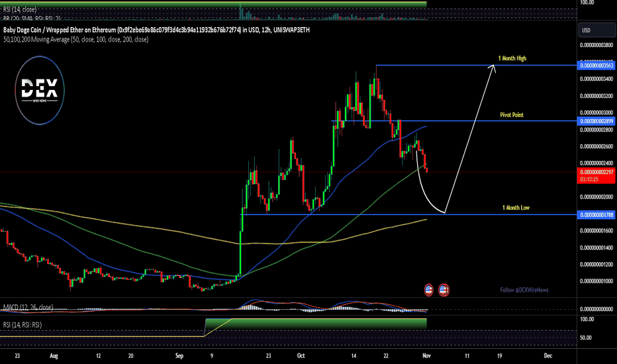Select the 50,100,200 Moving Average indicator legend
Image resolution: width=617 pixels, height=364 pixels.
[x=76, y=39]
